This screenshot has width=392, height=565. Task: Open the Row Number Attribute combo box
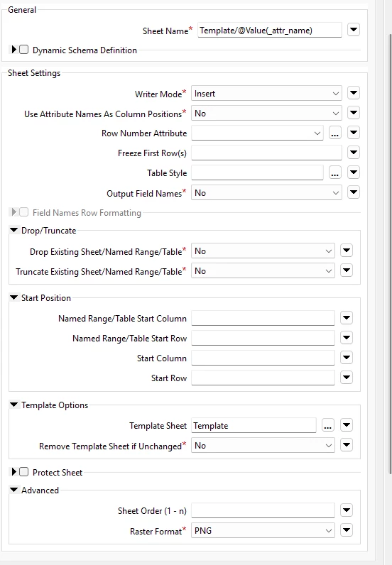point(258,133)
